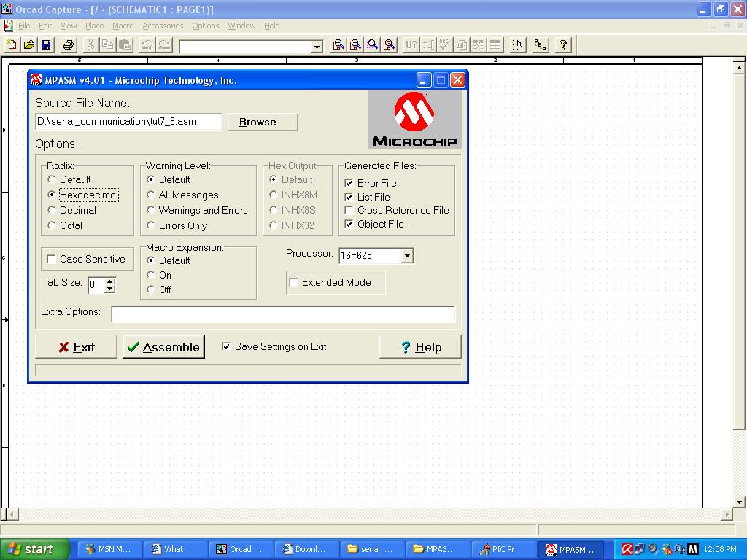Enable Cross Reference File checkbox
This screenshot has width=747, height=560.
349,210
